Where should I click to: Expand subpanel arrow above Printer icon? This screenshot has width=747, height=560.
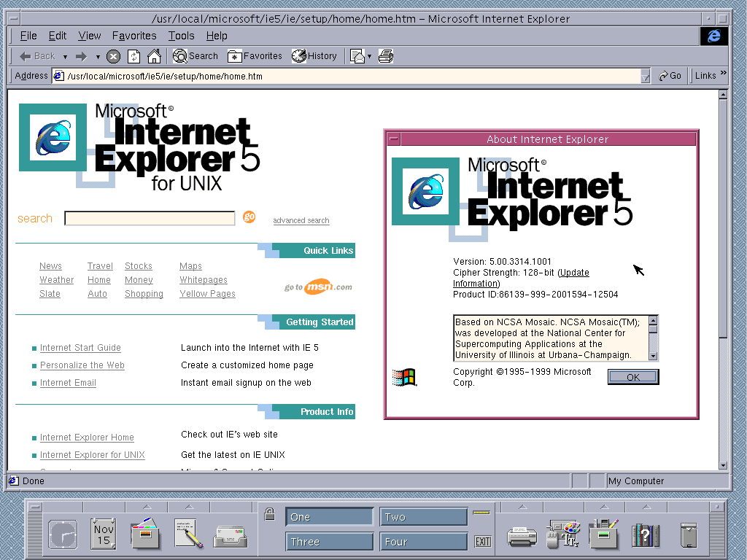coord(522,506)
